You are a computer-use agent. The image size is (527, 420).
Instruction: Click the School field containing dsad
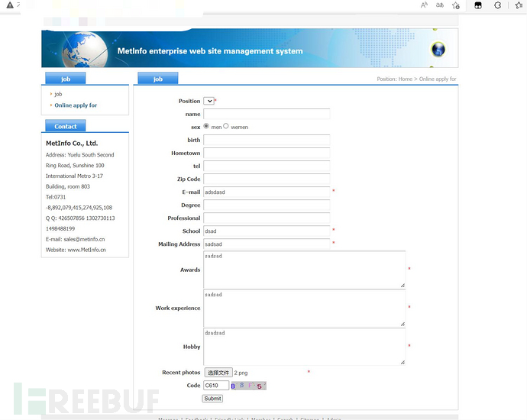(267, 231)
